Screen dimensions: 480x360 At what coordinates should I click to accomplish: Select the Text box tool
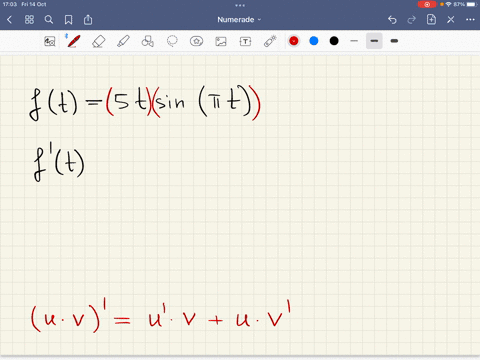(245, 41)
